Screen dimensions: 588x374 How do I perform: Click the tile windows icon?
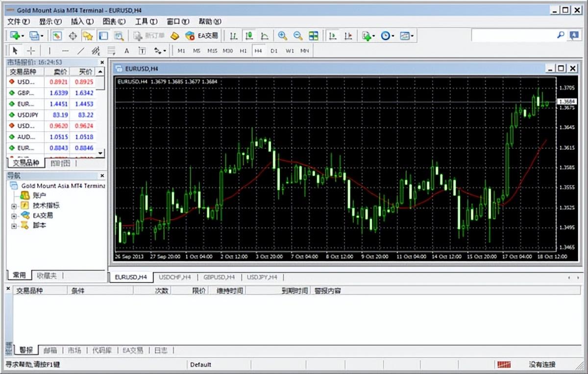point(314,36)
